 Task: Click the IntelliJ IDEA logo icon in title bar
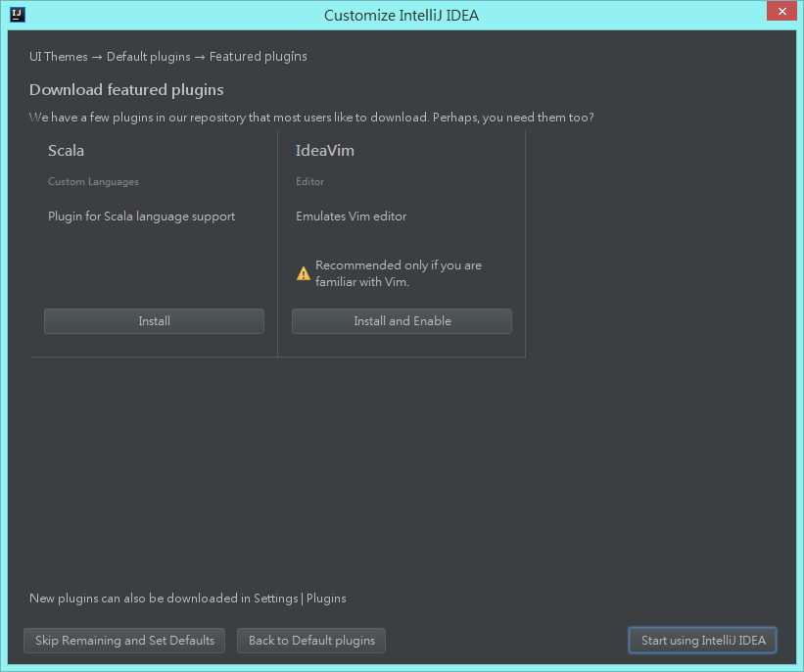tap(18, 15)
